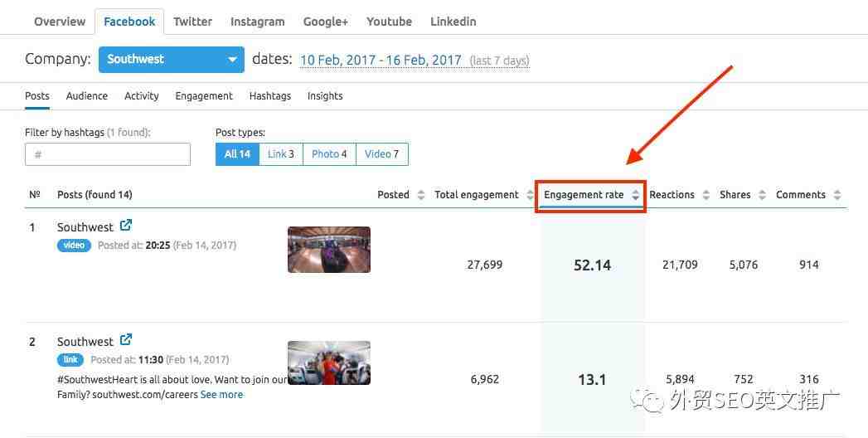868x438 pixels.
Task: Filter post types to Photo 4
Action: [x=329, y=154]
